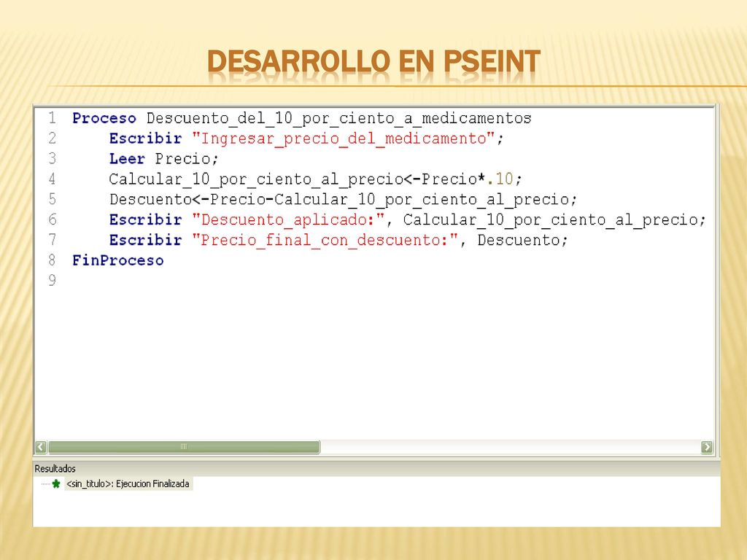Image resolution: width=747 pixels, height=560 pixels.
Task: Click line number 1 in the editor gutter
Action: point(53,118)
